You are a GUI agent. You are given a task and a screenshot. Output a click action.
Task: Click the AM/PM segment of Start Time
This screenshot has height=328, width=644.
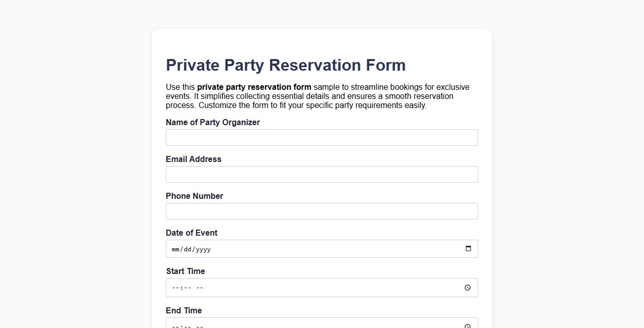pyautogui.click(x=200, y=288)
